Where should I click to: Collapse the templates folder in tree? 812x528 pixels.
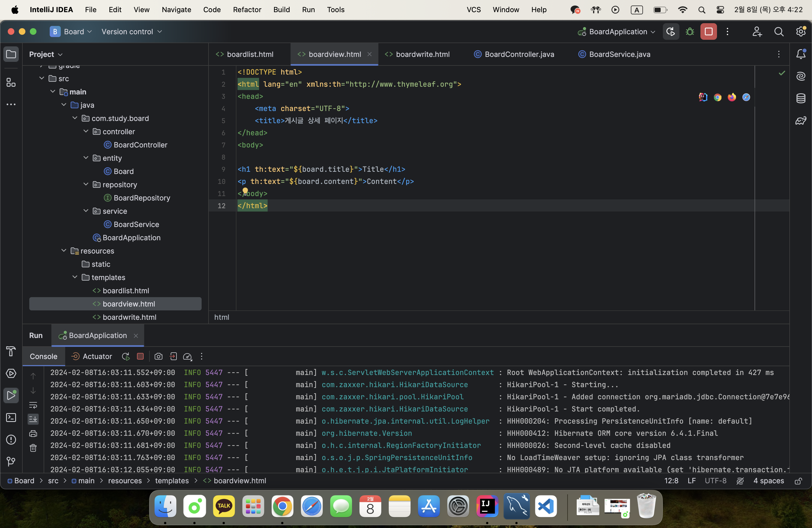click(75, 277)
